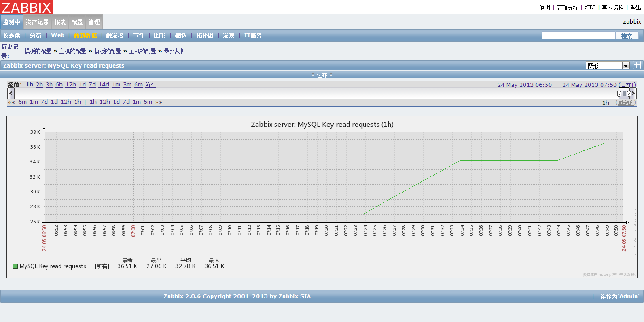Screen dimensions: 644x322
Task: Go to IT服务 submenu
Action: [253, 35]
